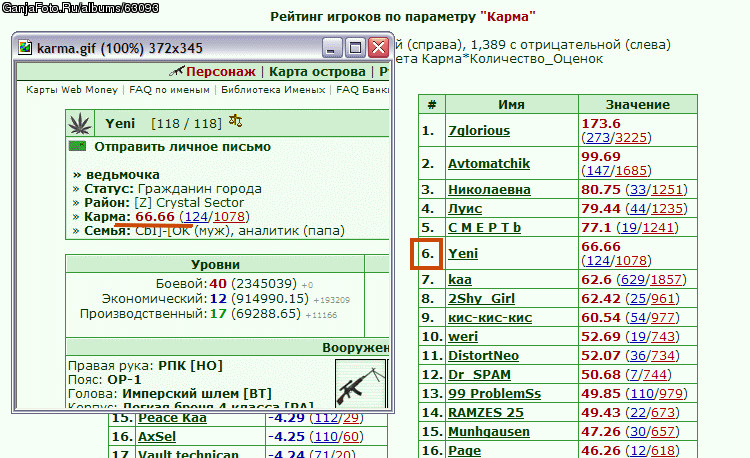
Task: Click the 124 positive karma link in profile
Action: 196,217
